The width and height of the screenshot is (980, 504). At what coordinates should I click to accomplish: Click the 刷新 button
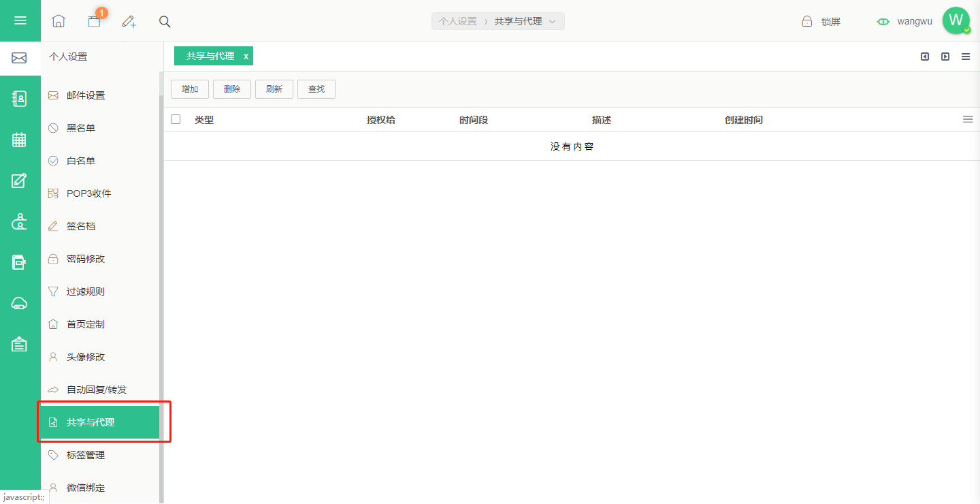click(x=274, y=89)
